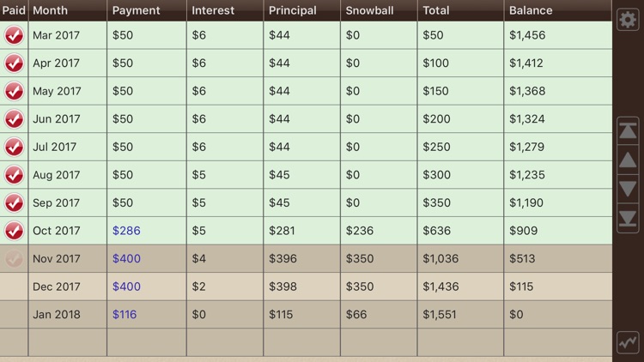Toggle paid status for Jun 2017
The image size is (644, 362).
tap(14, 119)
